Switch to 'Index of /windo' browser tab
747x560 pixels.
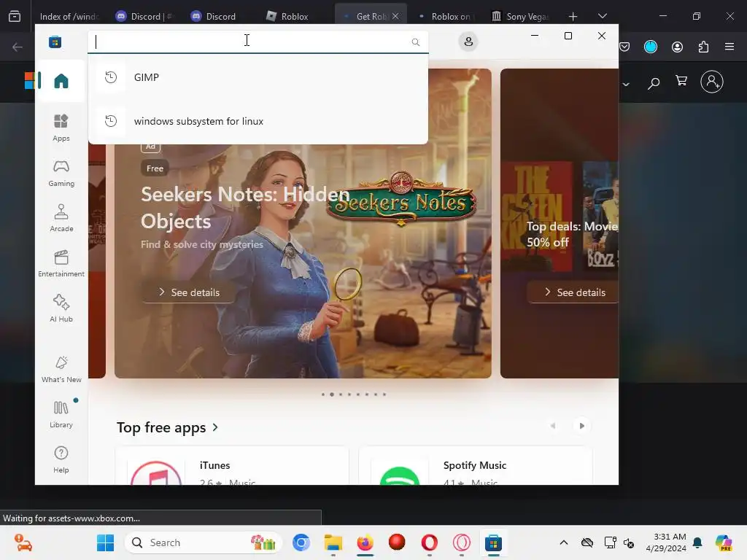69,16
